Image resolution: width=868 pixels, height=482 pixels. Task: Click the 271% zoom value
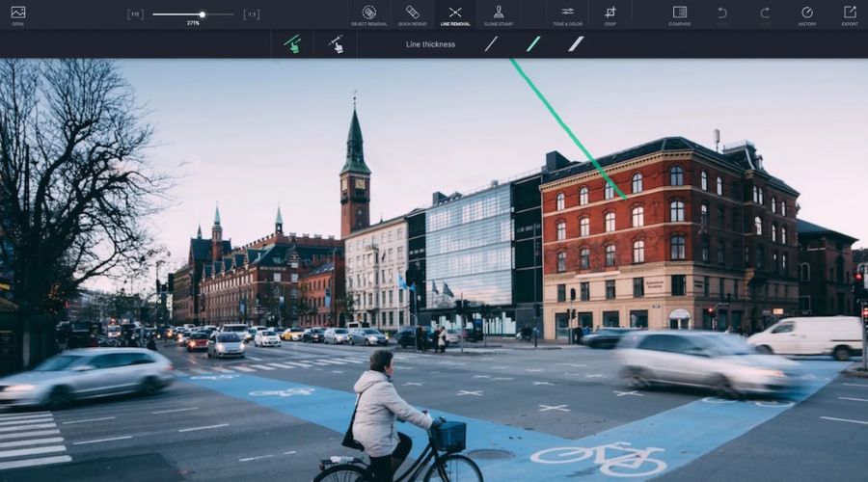click(193, 23)
